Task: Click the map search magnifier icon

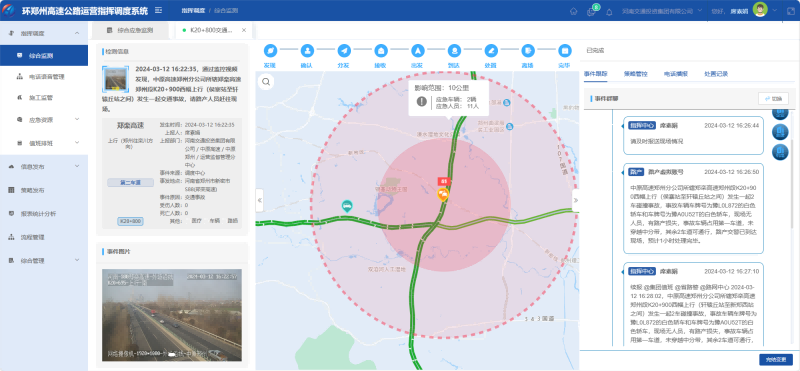Action: 266,81
